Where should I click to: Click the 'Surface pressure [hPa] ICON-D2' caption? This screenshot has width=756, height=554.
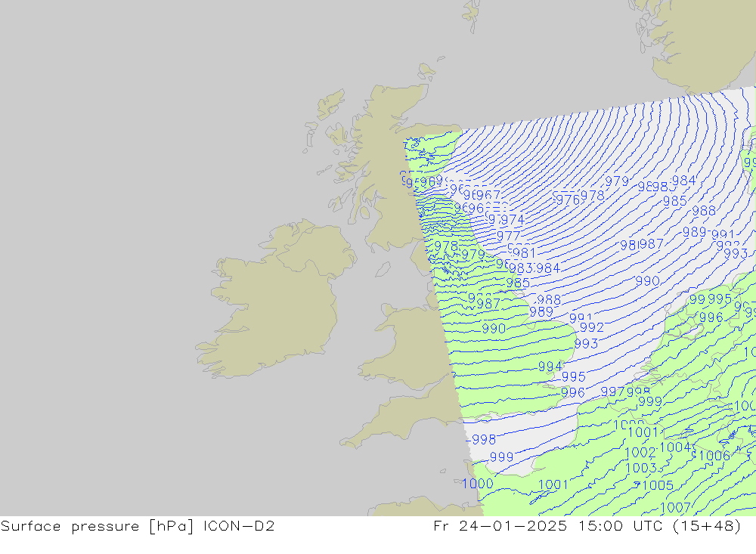coord(138,525)
